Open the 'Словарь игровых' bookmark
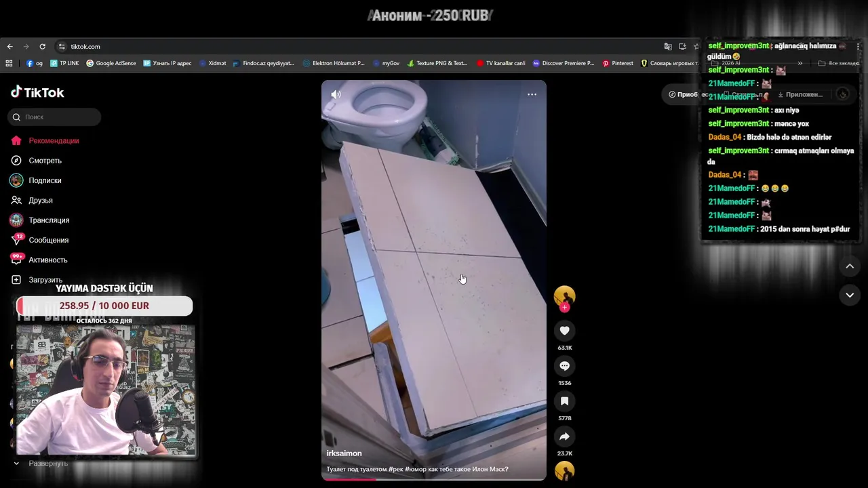The image size is (868, 488). point(669,63)
